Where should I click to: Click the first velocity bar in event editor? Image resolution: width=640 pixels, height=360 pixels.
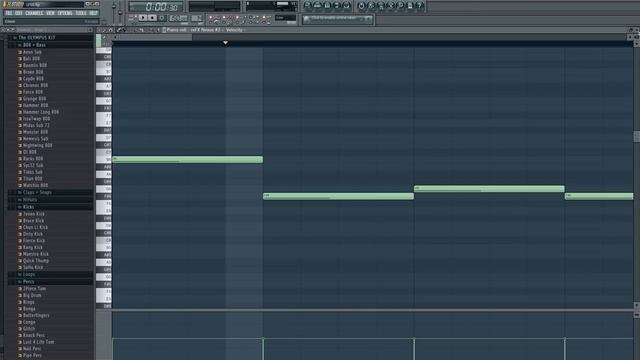113,349
